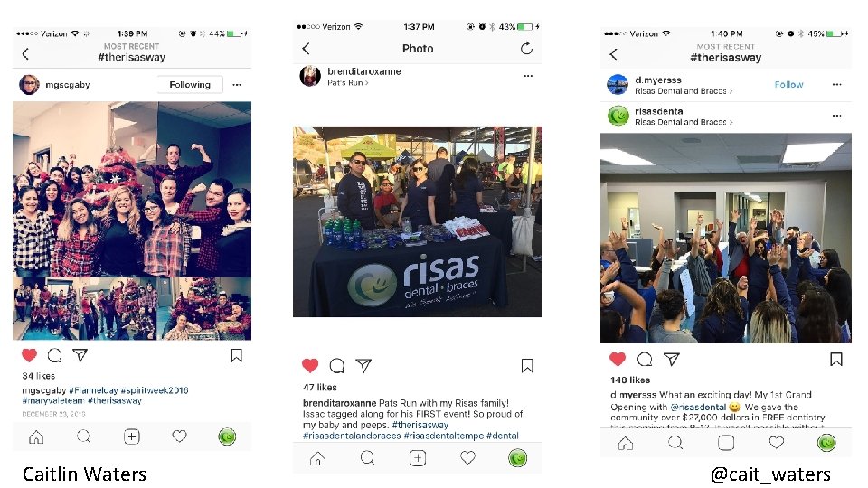
Task: Open activity heart tab in right phone
Action: [777, 443]
